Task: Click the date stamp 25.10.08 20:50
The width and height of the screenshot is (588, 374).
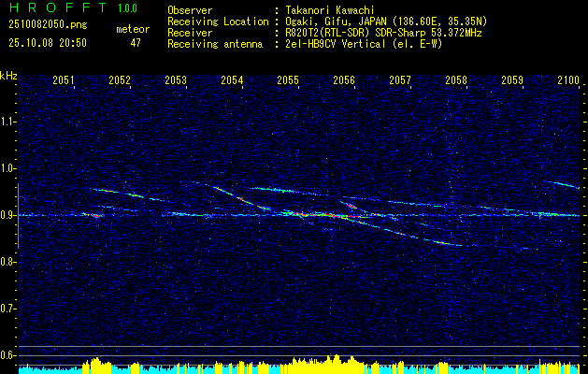Action: pyautogui.click(x=48, y=43)
